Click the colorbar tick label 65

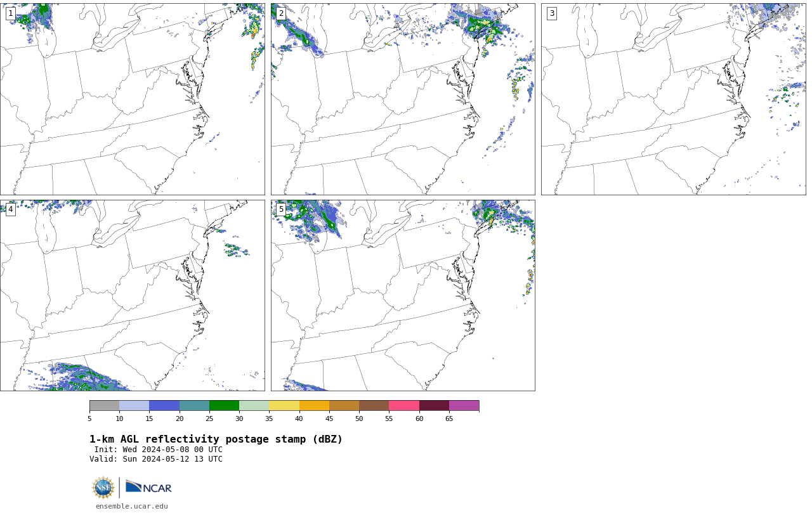(x=449, y=419)
